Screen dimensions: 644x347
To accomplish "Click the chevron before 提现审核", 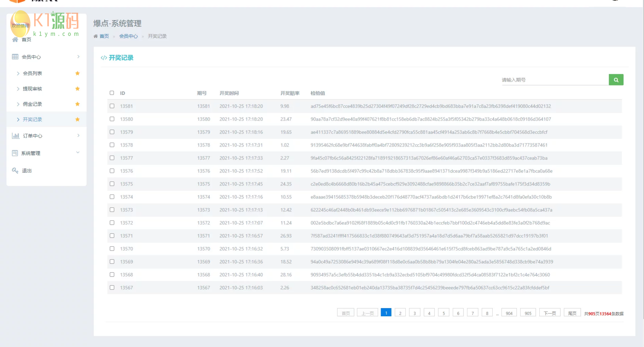I will click(18, 89).
